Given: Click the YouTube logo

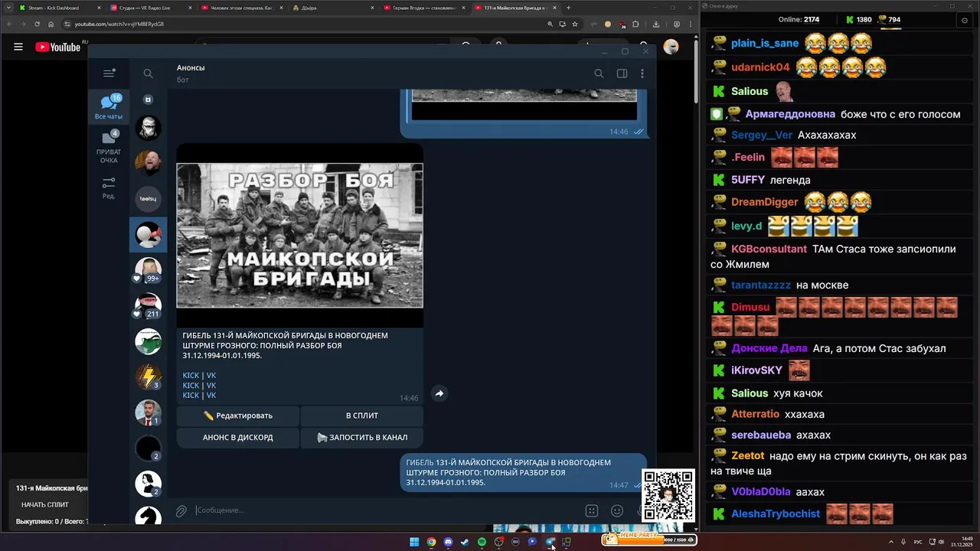Looking at the screenshot, I should (58, 47).
